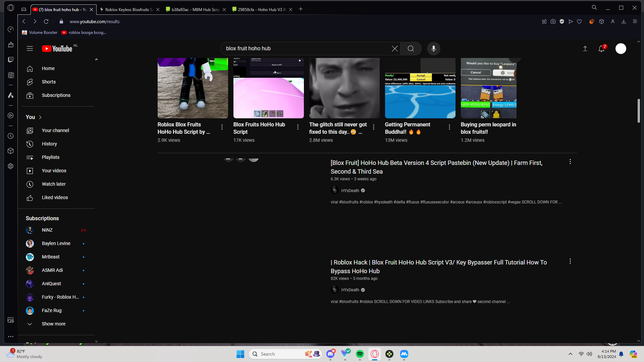This screenshot has width=644, height=362.
Task: Open the HoHo Hub Beta Version 4 video title
Action: pyautogui.click(x=436, y=167)
